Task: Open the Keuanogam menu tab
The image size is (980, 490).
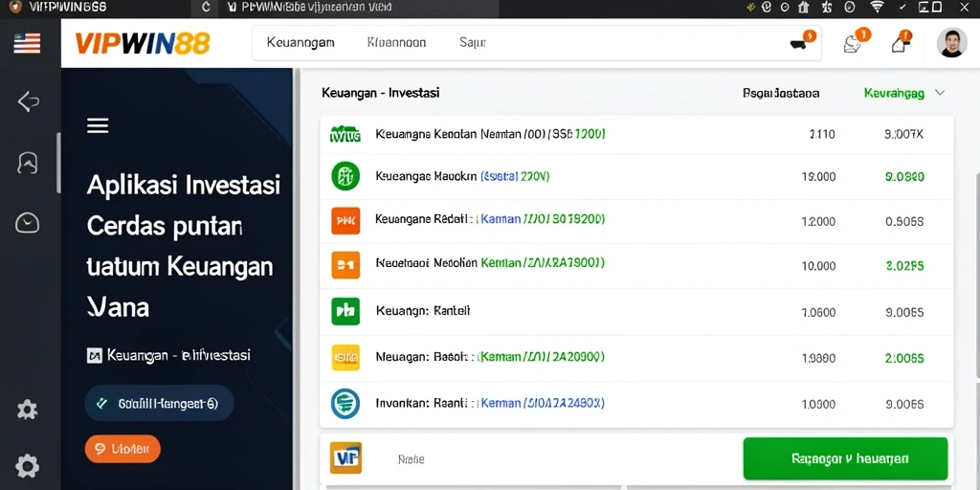Action: click(x=301, y=42)
